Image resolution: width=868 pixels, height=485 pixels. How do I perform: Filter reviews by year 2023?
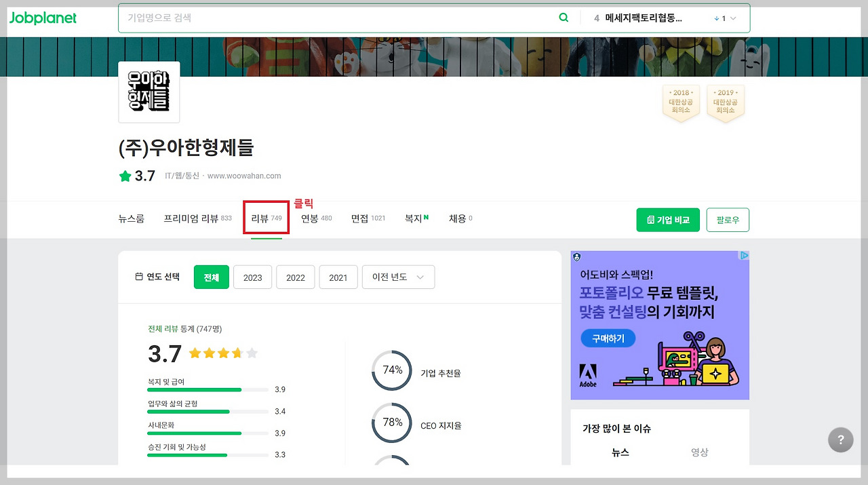click(x=253, y=277)
